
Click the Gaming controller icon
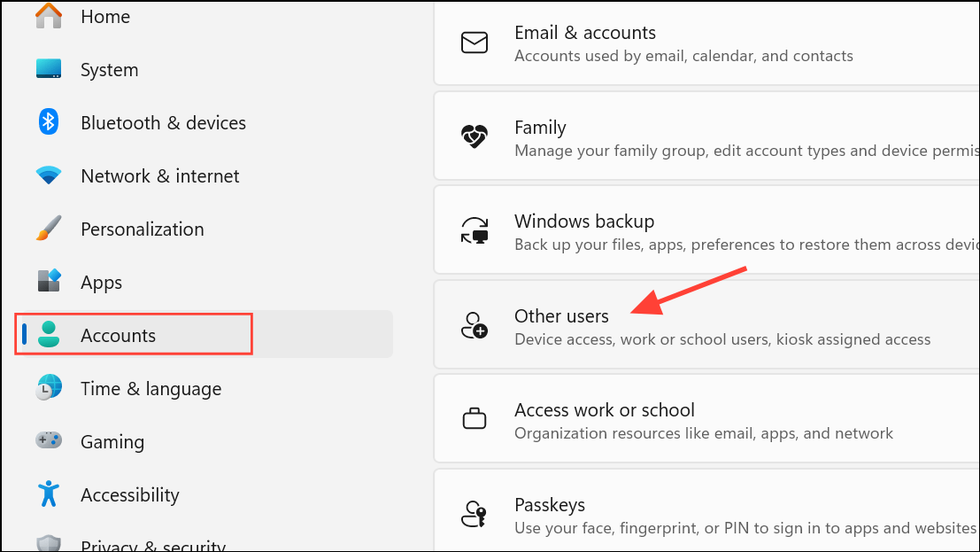point(48,440)
